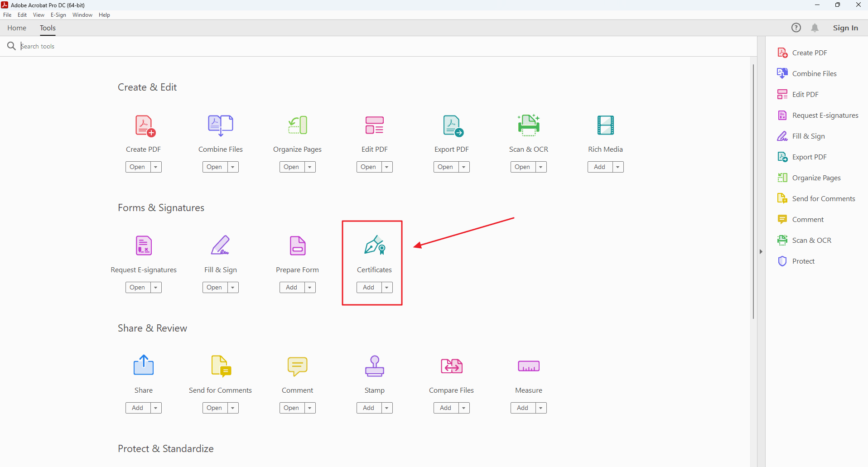Open the Edit menu
Screen dimensions: 868x467
tap(22, 15)
